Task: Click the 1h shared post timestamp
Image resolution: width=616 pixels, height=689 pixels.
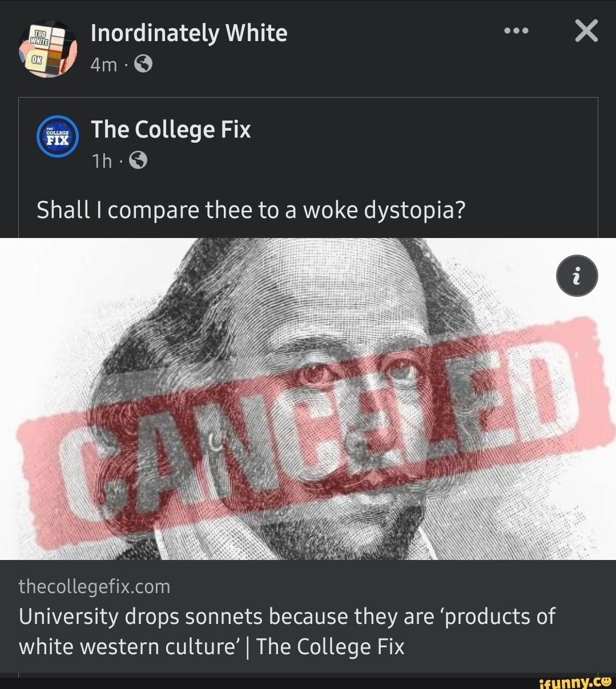Action: [x=102, y=162]
